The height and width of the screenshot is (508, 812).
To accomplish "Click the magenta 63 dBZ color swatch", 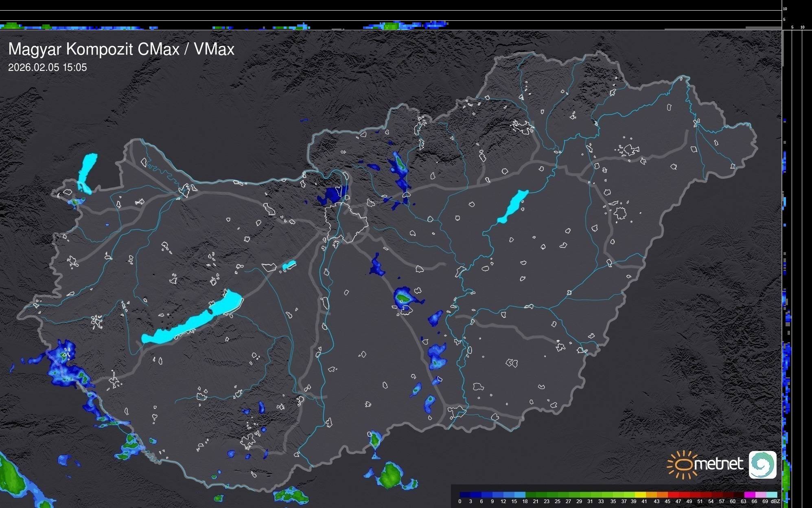I will coord(749,495).
